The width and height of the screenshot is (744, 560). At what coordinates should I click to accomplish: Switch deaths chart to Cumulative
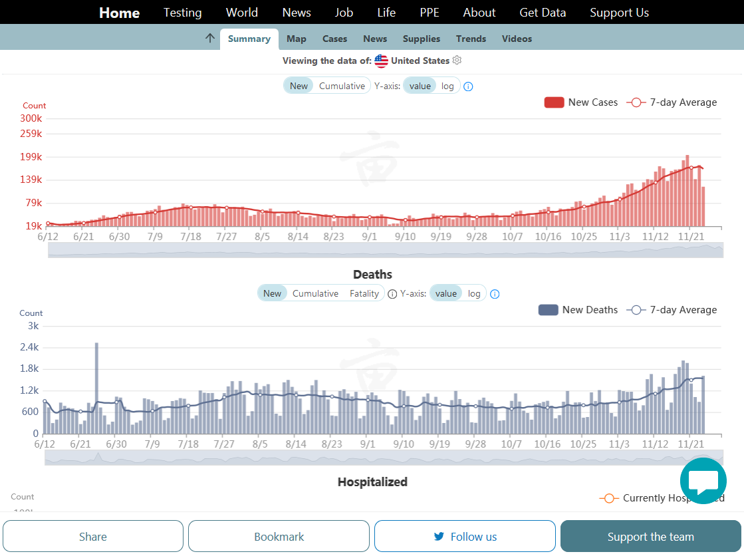point(315,293)
